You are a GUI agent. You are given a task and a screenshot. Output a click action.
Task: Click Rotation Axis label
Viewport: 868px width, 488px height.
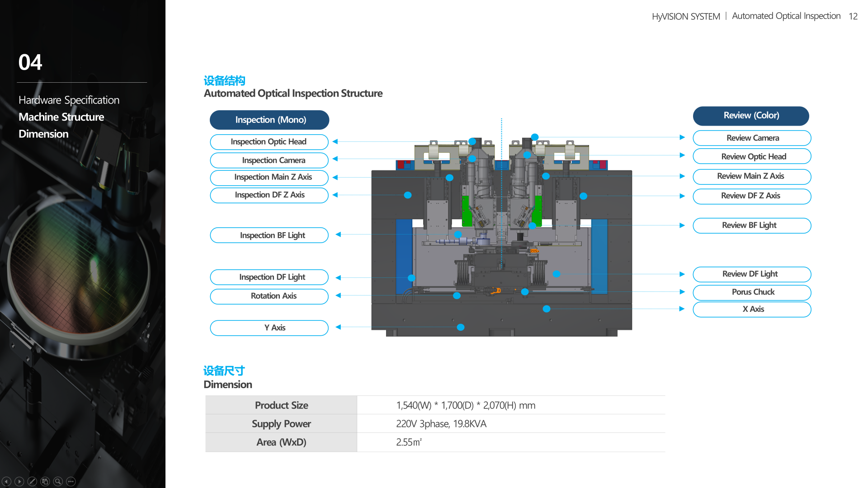click(269, 296)
